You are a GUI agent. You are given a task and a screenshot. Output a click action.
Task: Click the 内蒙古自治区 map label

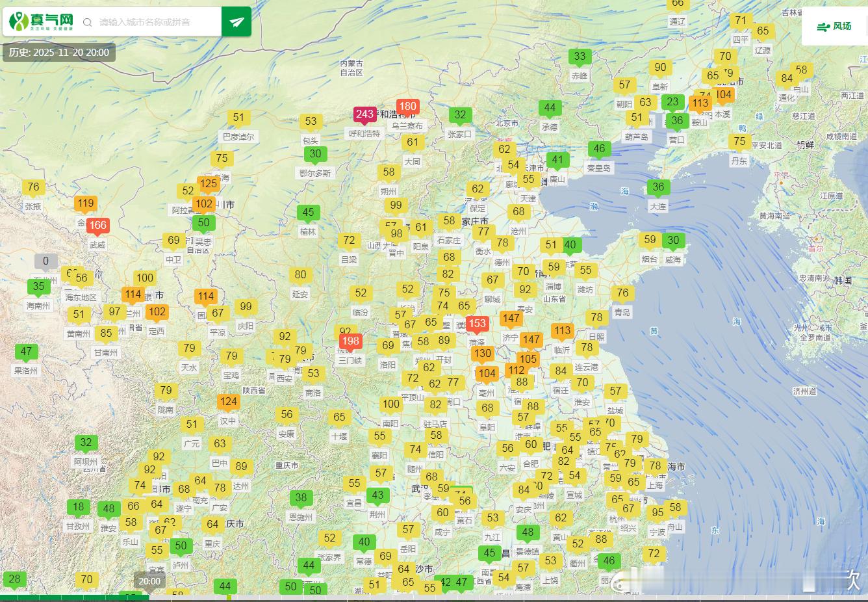click(351, 68)
